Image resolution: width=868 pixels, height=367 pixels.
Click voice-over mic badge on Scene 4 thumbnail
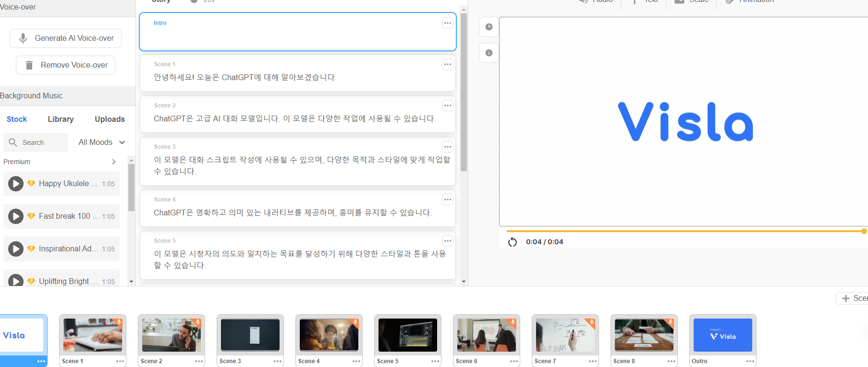pos(355,322)
